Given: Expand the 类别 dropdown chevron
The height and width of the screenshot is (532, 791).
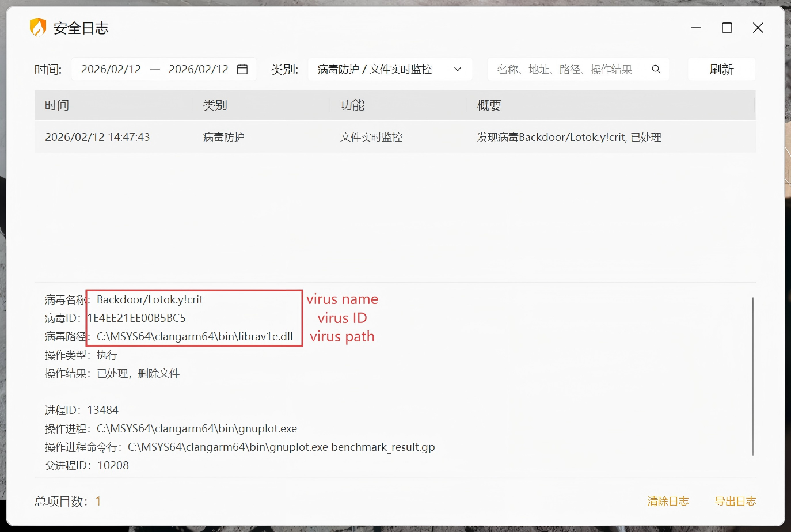Looking at the screenshot, I should coord(458,69).
